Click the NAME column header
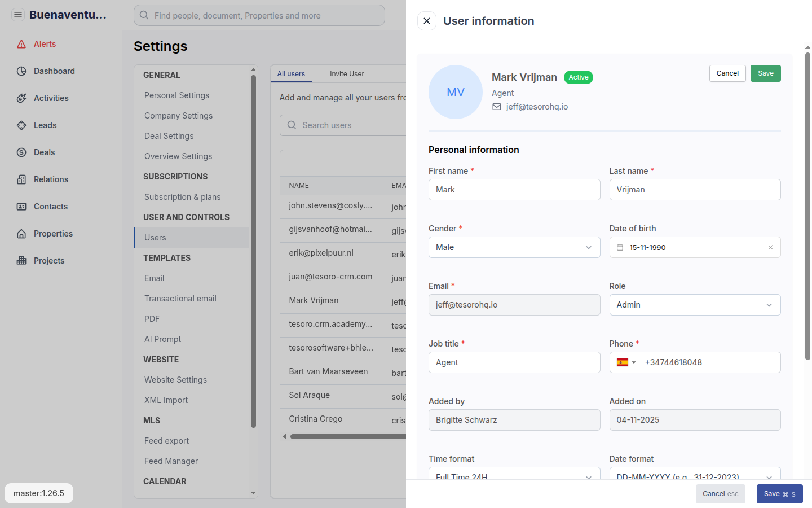 [299, 186]
